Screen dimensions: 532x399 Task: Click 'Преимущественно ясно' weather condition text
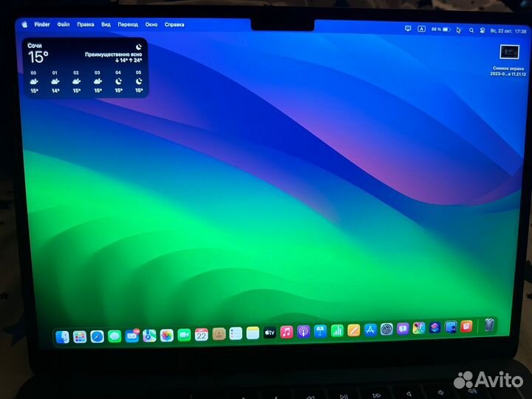click(x=113, y=54)
